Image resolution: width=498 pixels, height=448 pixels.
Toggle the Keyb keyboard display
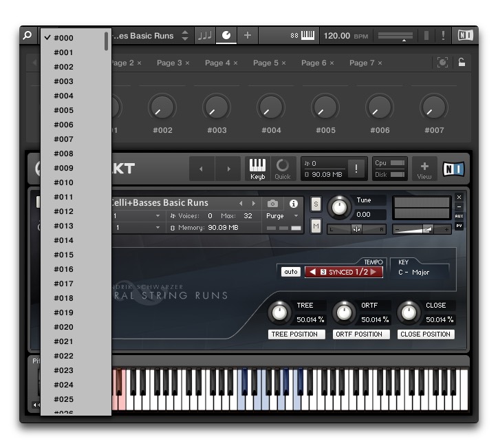point(257,169)
